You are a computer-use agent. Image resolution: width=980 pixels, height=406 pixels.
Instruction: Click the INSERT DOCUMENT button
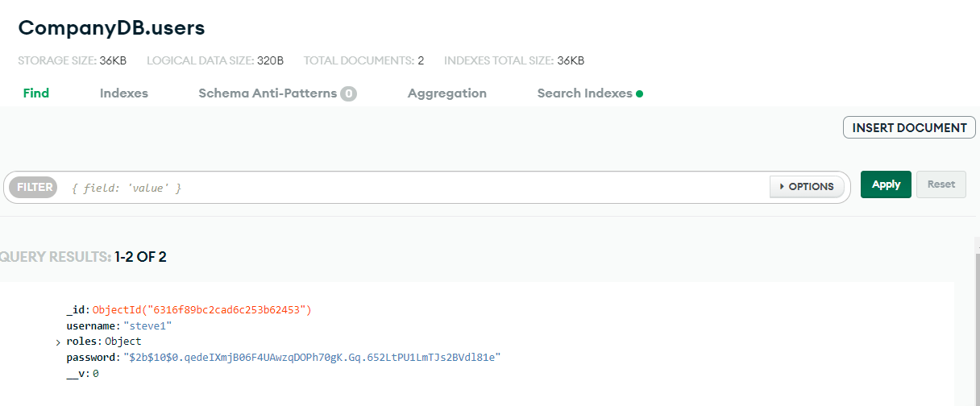909,127
